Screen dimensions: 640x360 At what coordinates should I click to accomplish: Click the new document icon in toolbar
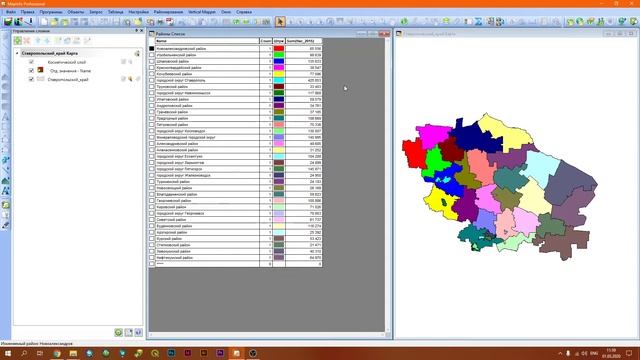coord(44,22)
